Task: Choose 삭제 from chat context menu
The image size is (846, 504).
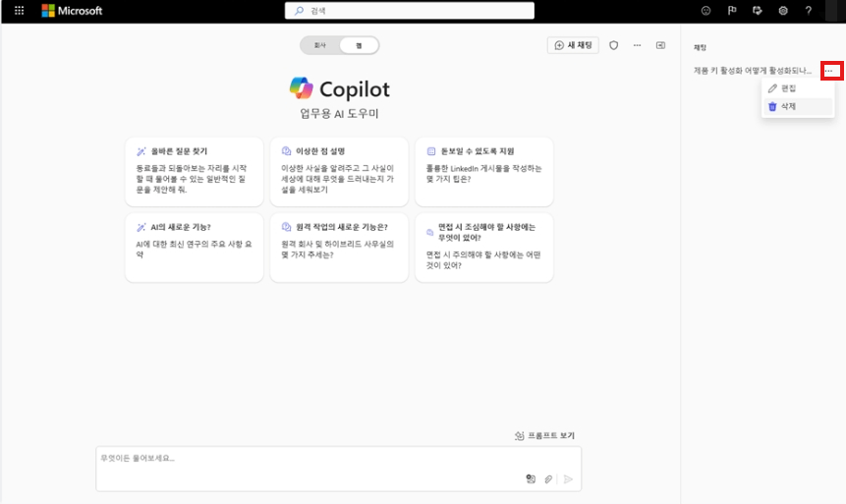Action: click(x=798, y=106)
